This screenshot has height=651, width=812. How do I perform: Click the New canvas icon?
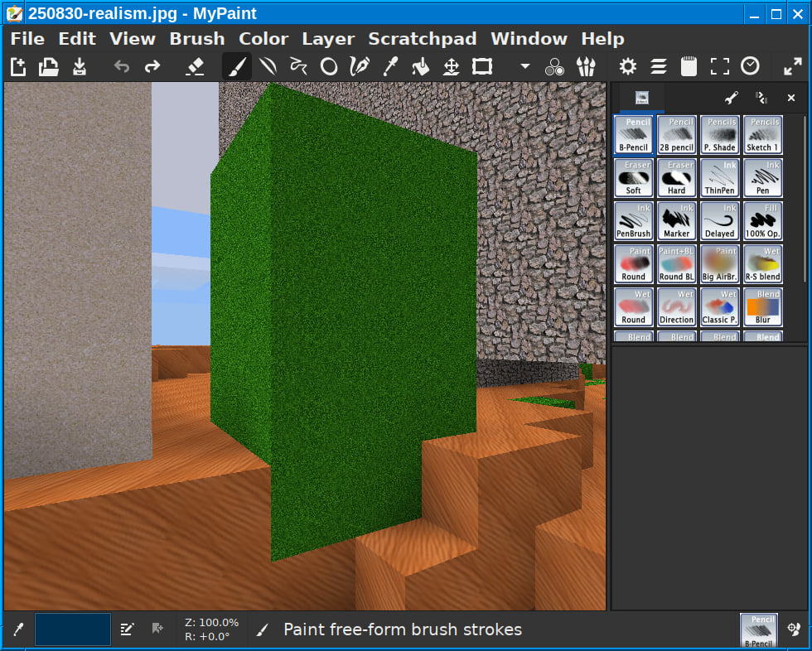click(x=18, y=67)
